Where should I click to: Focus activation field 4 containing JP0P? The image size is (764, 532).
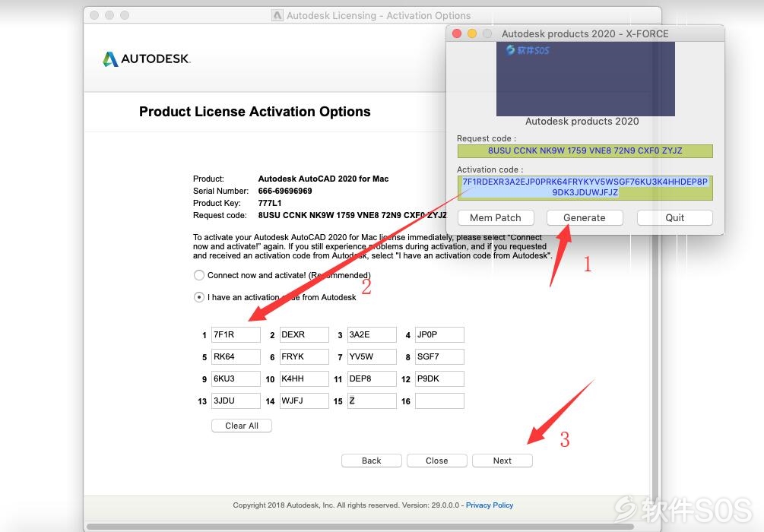click(439, 334)
